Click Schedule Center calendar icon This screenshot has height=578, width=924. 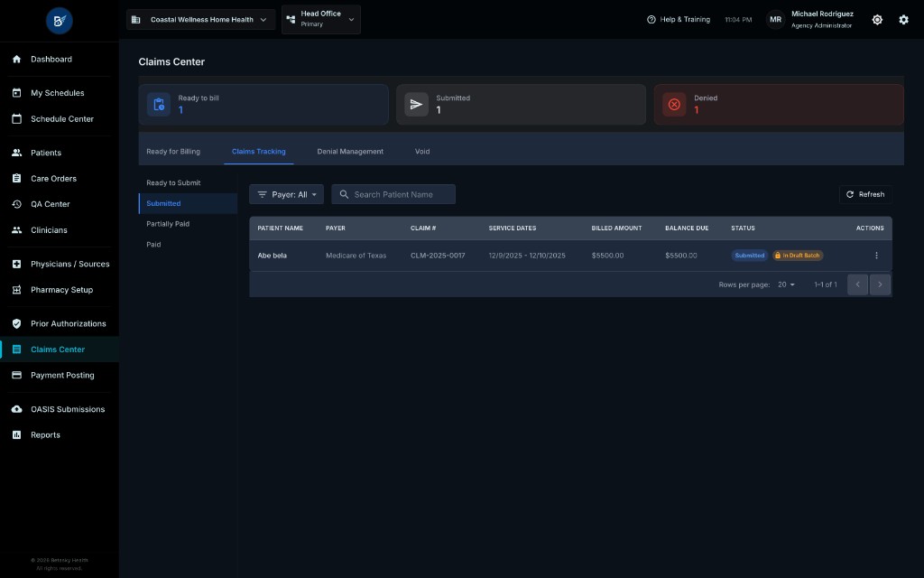(16, 118)
